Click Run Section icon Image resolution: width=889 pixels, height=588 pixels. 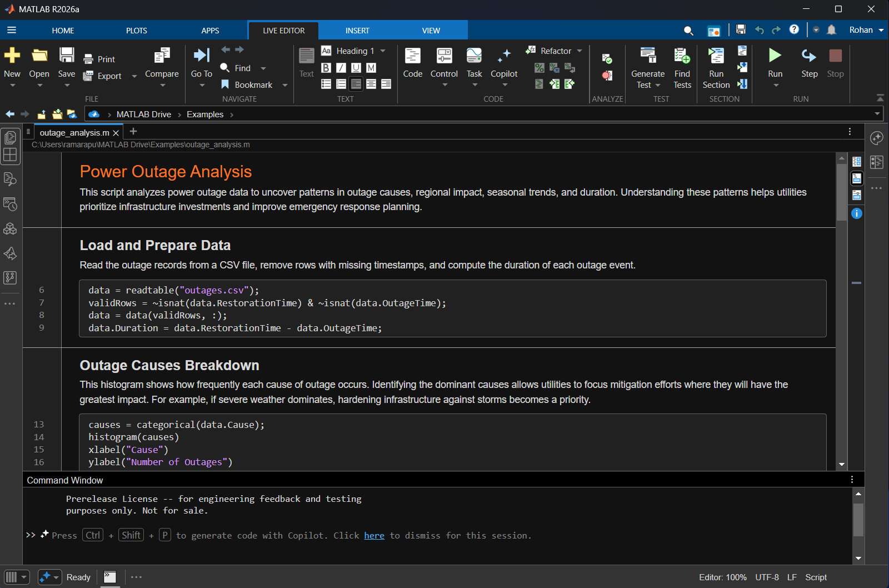[x=716, y=56]
